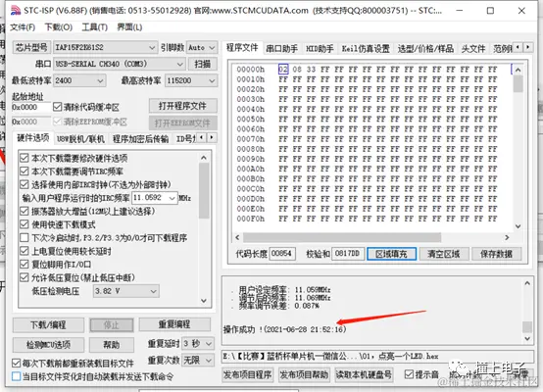Click 扫描 serial port button
The image size is (543, 392).
coord(203,64)
